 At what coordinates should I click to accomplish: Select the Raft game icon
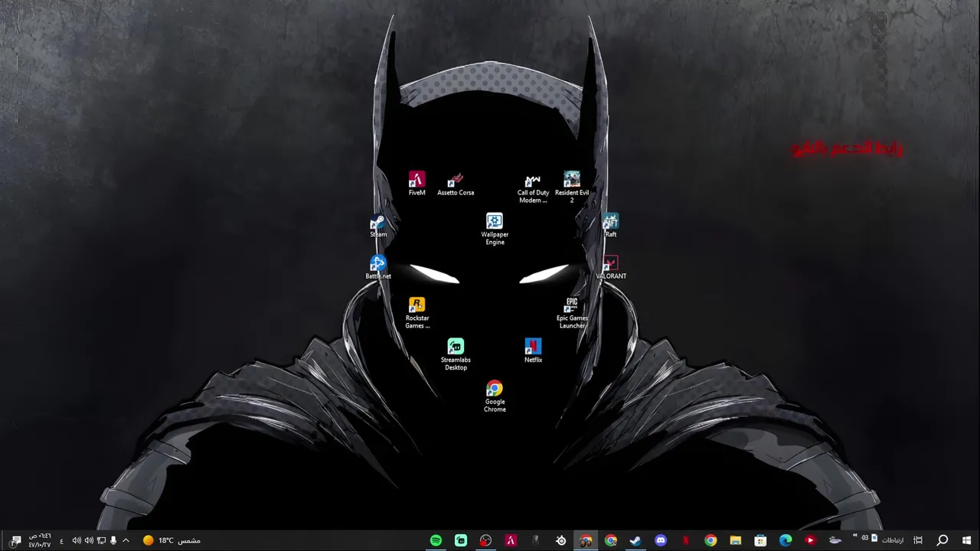[610, 226]
